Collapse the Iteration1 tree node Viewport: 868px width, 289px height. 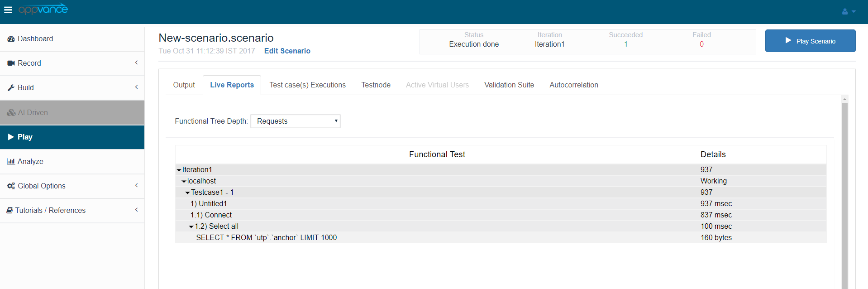[179, 170]
